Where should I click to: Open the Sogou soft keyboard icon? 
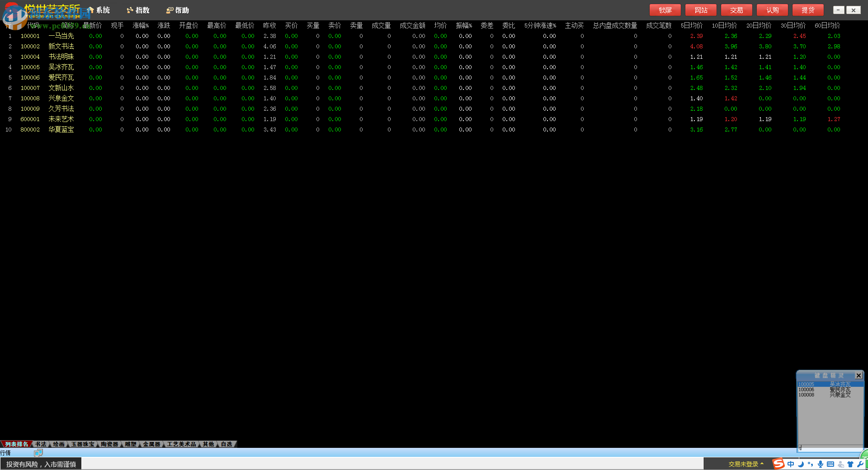[x=830, y=464]
